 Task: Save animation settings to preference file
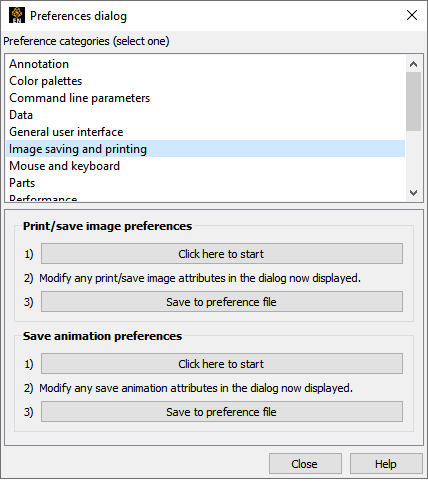pos(222,412)
